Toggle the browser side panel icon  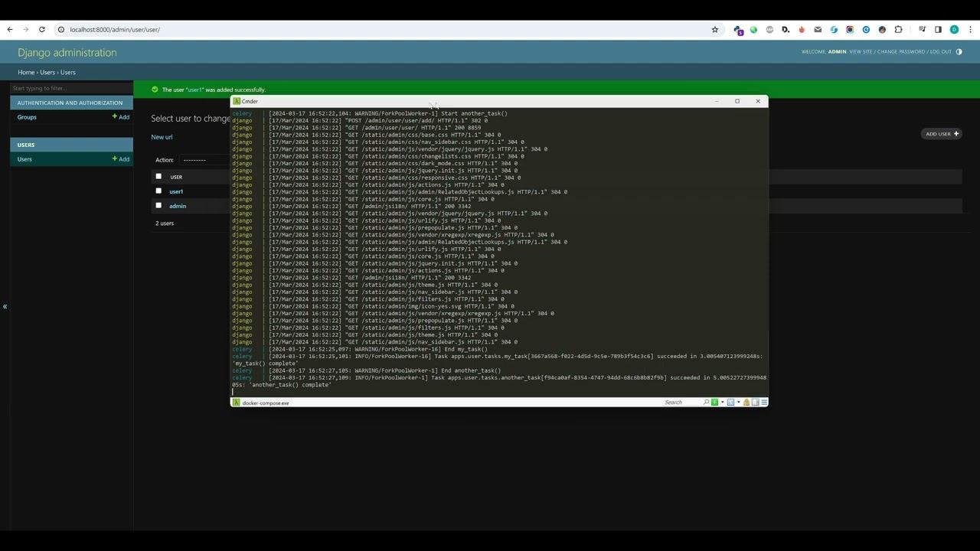pyautogui.click(x=938, y=30)
